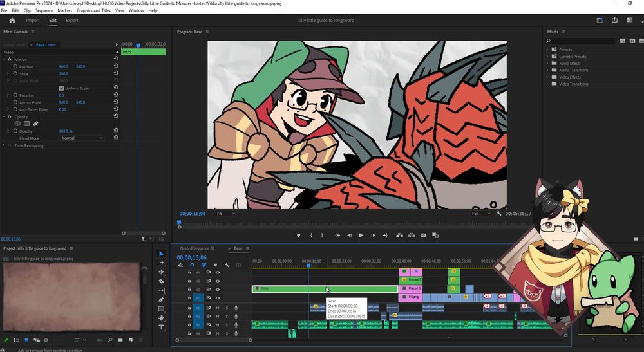
Task: Open the Fit zoom level dropdown
Action: pyautogui.click(x=225, y=214)
